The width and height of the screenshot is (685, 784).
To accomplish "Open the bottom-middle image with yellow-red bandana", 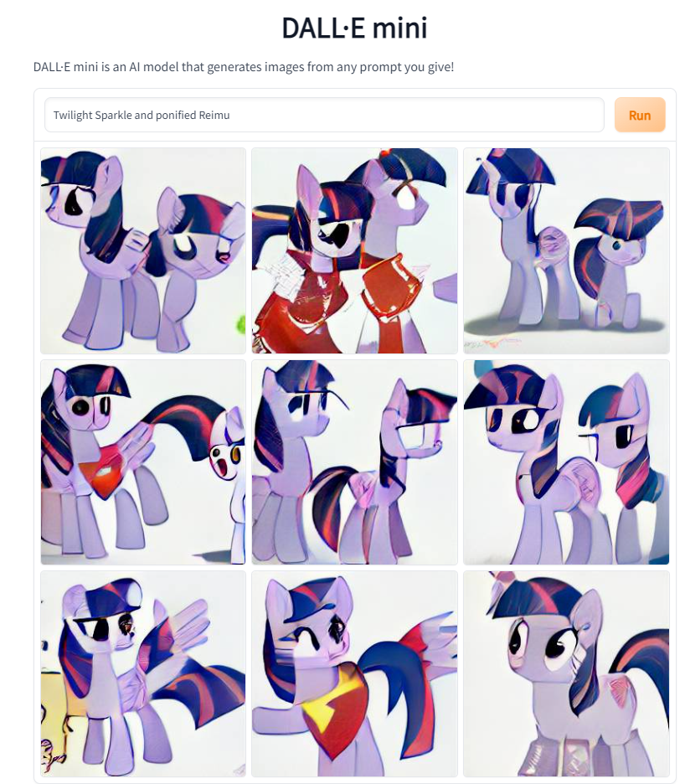I will [x=354, y=673].
